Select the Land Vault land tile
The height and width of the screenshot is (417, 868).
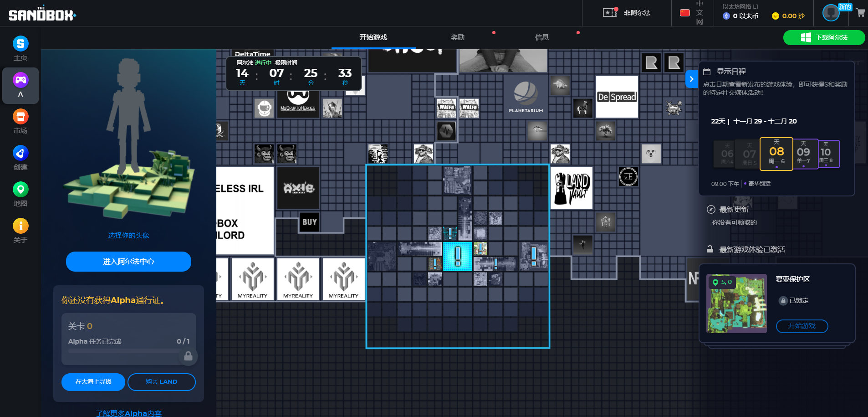[x=572, y=188]
